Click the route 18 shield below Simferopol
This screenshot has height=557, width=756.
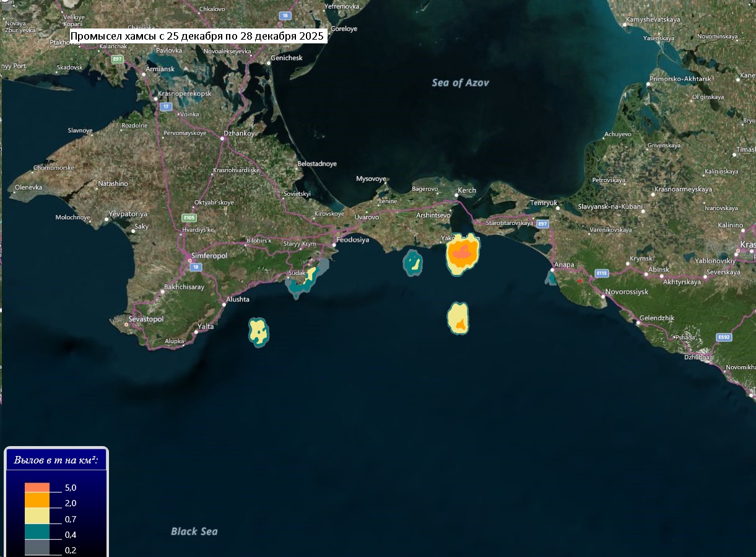196,266
